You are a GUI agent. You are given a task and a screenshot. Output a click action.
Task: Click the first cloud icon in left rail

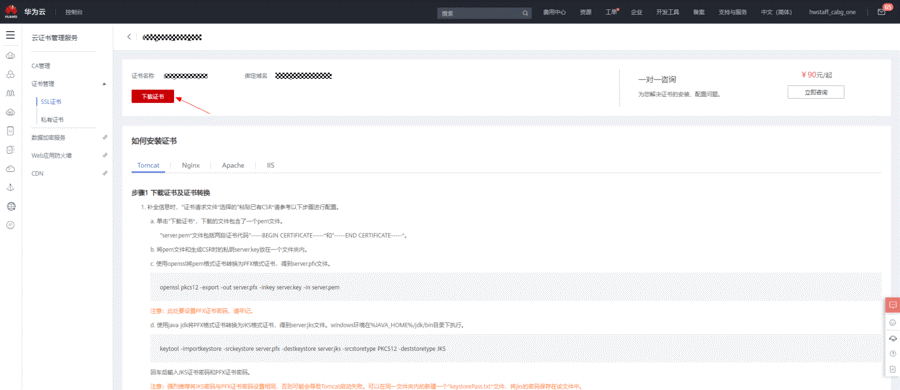click(10, 56)
